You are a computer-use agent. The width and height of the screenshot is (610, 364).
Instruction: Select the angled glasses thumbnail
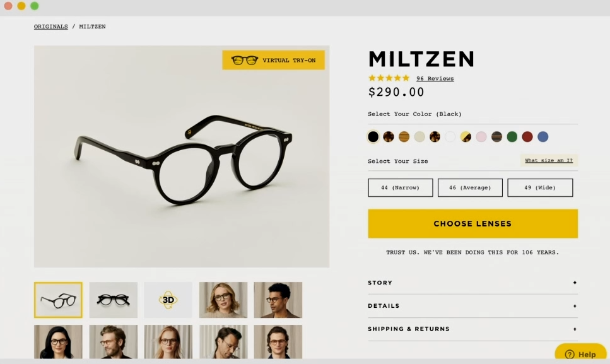(x=58, y=300)
